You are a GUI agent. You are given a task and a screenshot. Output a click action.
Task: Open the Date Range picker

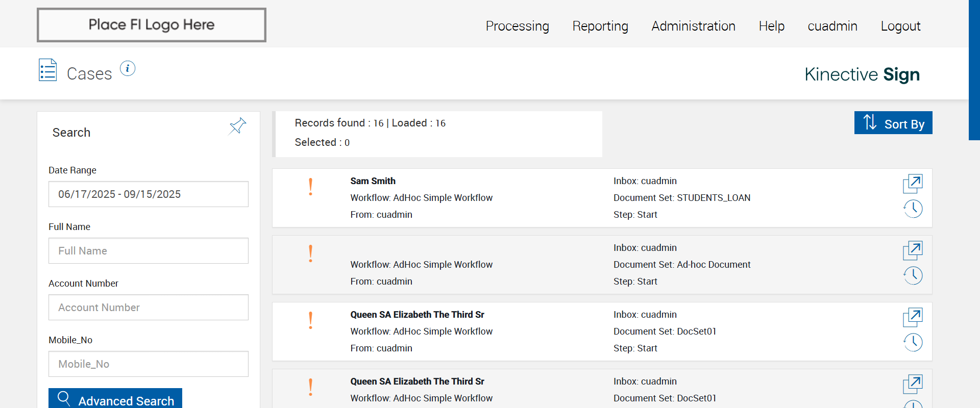click(148, 194)
